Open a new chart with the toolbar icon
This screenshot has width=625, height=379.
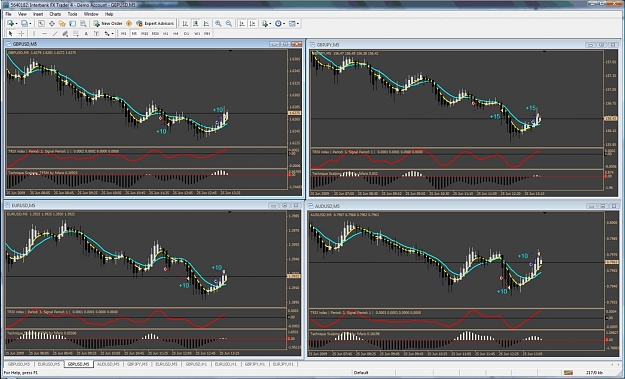10,24
